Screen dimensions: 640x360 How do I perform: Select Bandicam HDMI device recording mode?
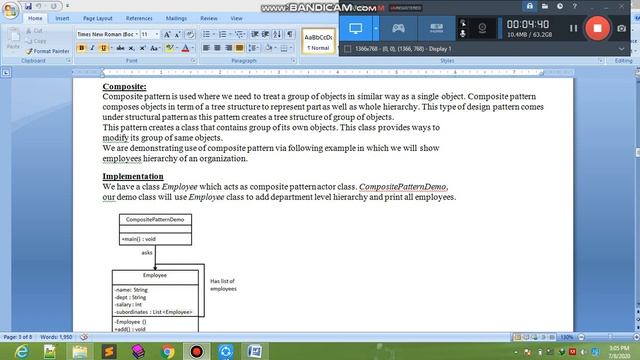coord(436,28)
